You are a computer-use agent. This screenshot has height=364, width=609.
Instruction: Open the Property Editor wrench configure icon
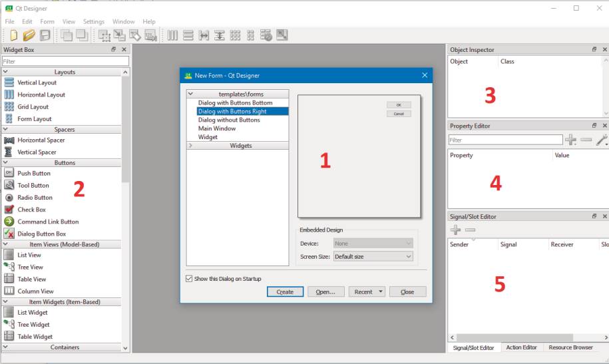[602, 140]
